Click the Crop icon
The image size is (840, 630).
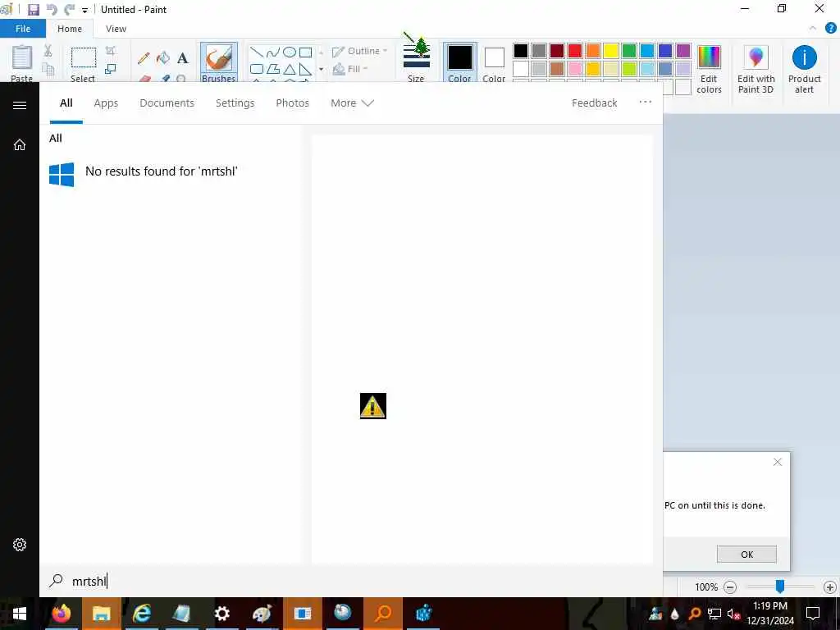pos(111,51)
